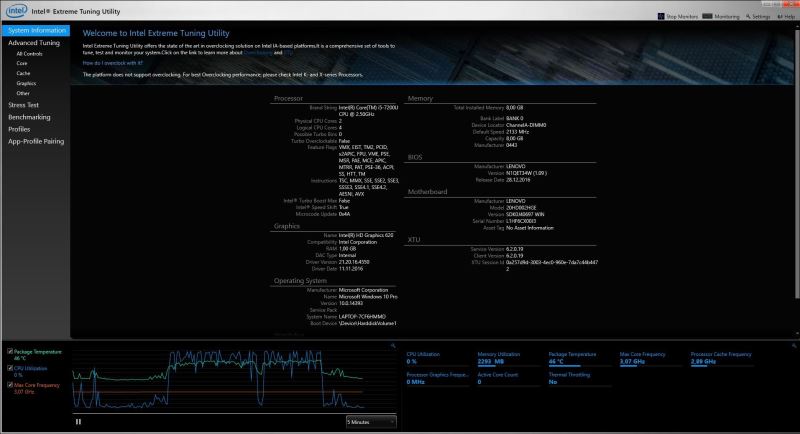Click the Thermal Throttling tile
Image resolution: width=800 pixels, height=434 pixels.
tap(580, 378)
